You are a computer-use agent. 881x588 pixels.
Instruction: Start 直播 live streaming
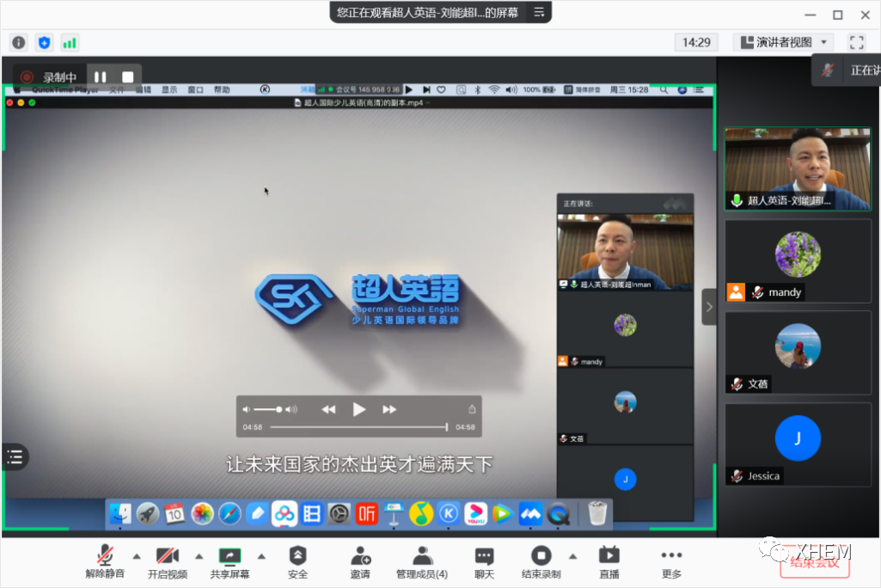tap(609, 561)
